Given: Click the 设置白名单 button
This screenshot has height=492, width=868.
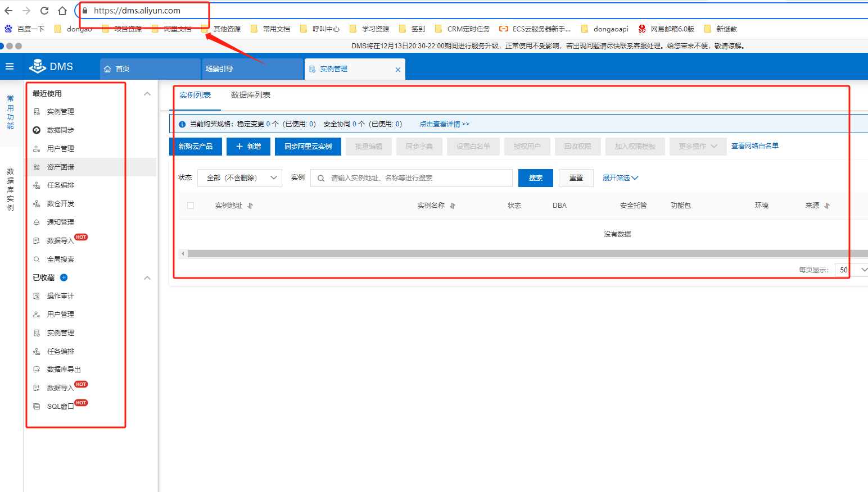Looking at the screenshot, I should tap(473, 147).
